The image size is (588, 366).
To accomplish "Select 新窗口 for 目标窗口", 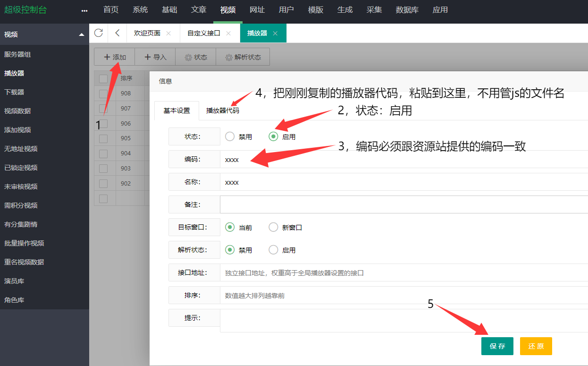I will [x=273, y=227].
